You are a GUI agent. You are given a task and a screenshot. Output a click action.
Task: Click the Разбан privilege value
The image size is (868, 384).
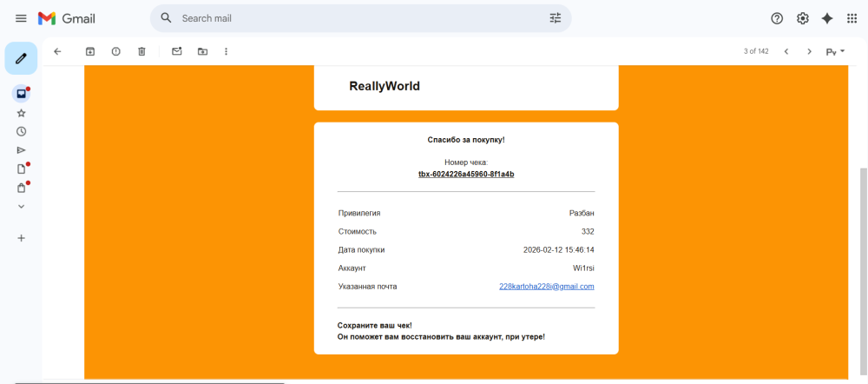click(x=582, y=214)
